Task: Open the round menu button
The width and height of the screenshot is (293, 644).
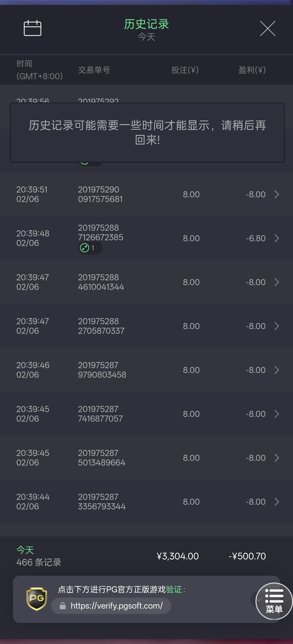Action: [x=274, y=601]
